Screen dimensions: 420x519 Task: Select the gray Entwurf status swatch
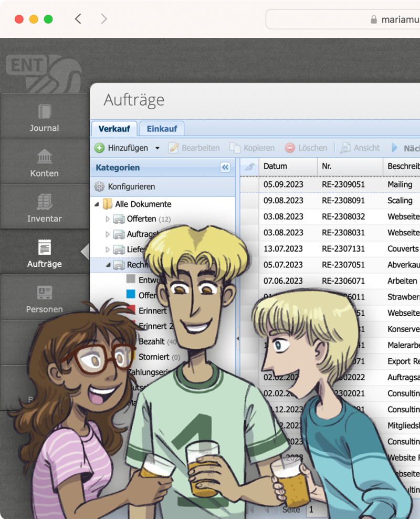131,279
